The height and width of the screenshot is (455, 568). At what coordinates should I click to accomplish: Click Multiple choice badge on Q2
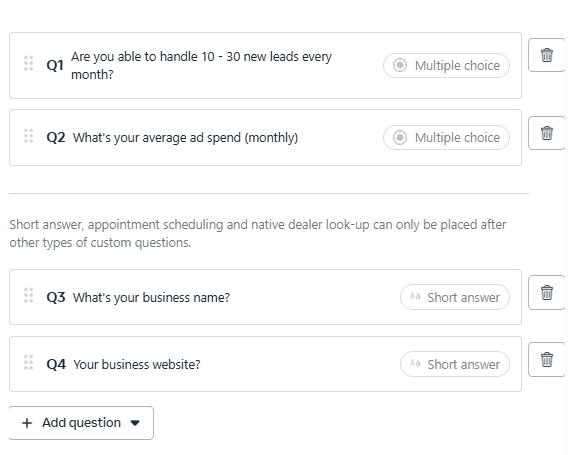(446, 138)
